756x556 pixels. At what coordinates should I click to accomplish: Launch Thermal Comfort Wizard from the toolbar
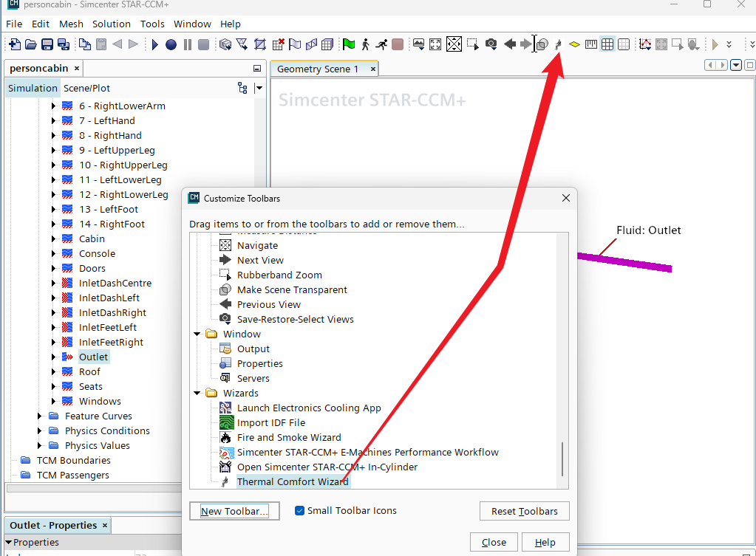pos(558,44)
